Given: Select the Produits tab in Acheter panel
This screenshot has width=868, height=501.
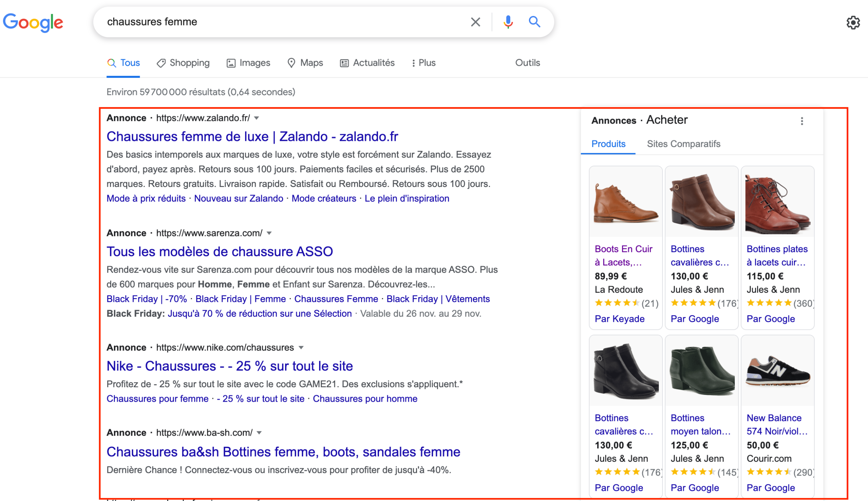Looking at the screenshot, I should tap(608, 144).
